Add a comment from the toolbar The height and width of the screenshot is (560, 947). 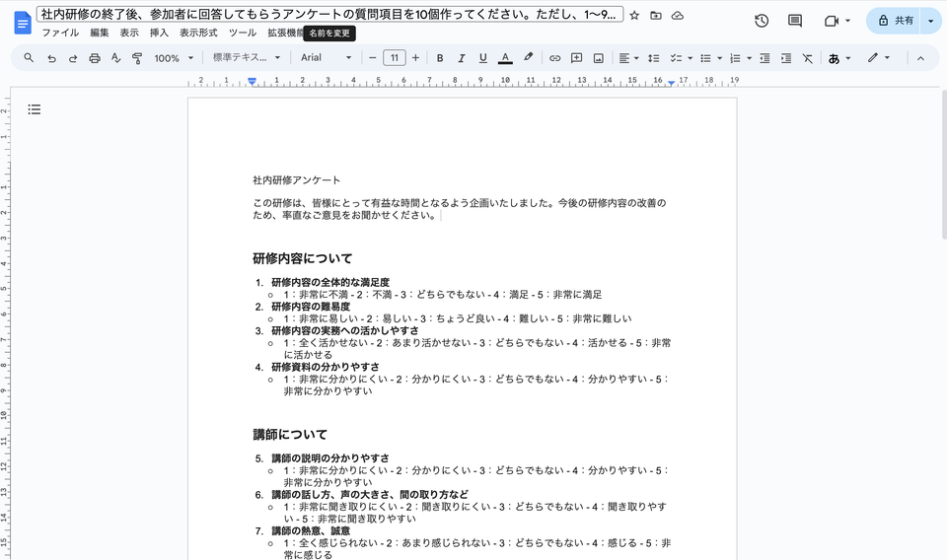point(577,58)
